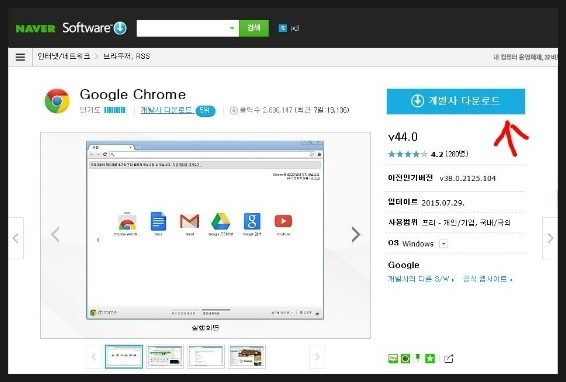Click previous popular version v38.0.2125.104
The image size is (566, 382).
tap(467, 178)
